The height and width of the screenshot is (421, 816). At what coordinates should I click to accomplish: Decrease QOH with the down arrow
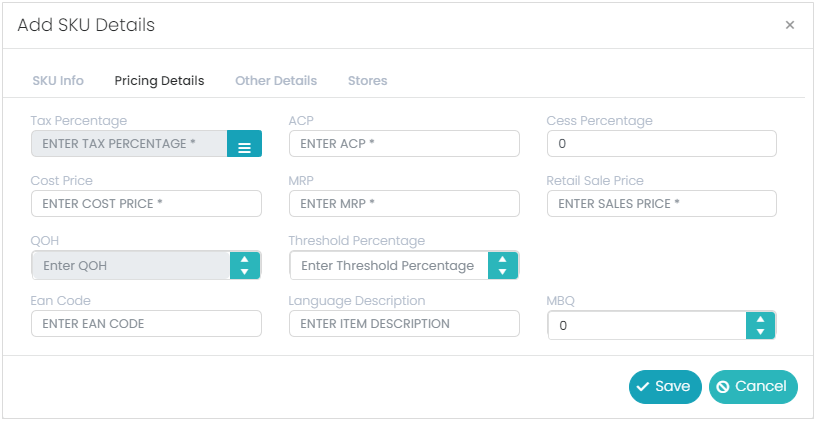(x=245, y=272)
